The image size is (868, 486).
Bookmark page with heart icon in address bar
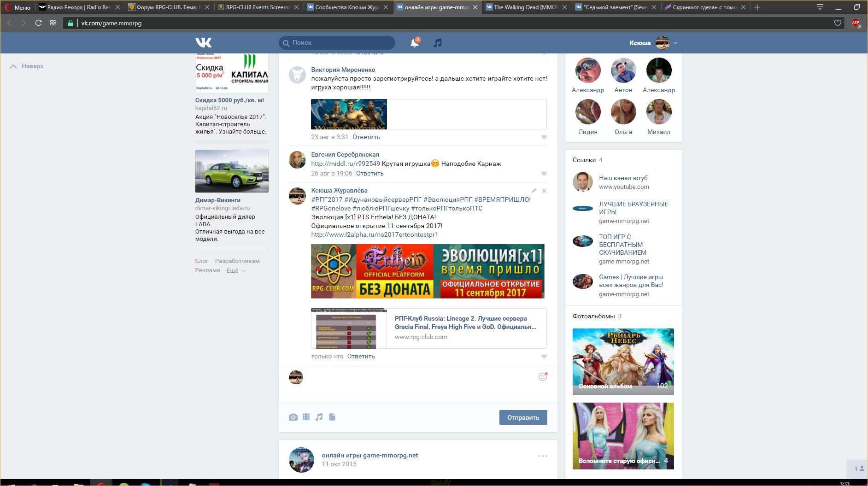click(x=838, y=23)
